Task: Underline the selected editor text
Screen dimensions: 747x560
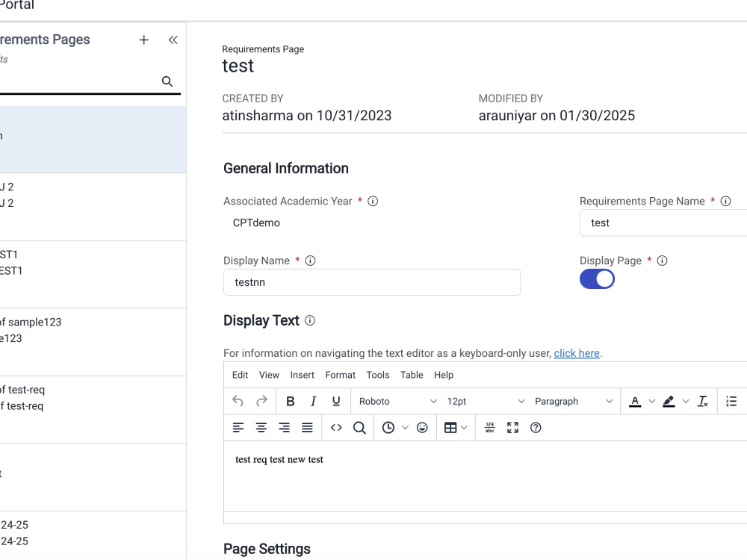Action: 336,402
